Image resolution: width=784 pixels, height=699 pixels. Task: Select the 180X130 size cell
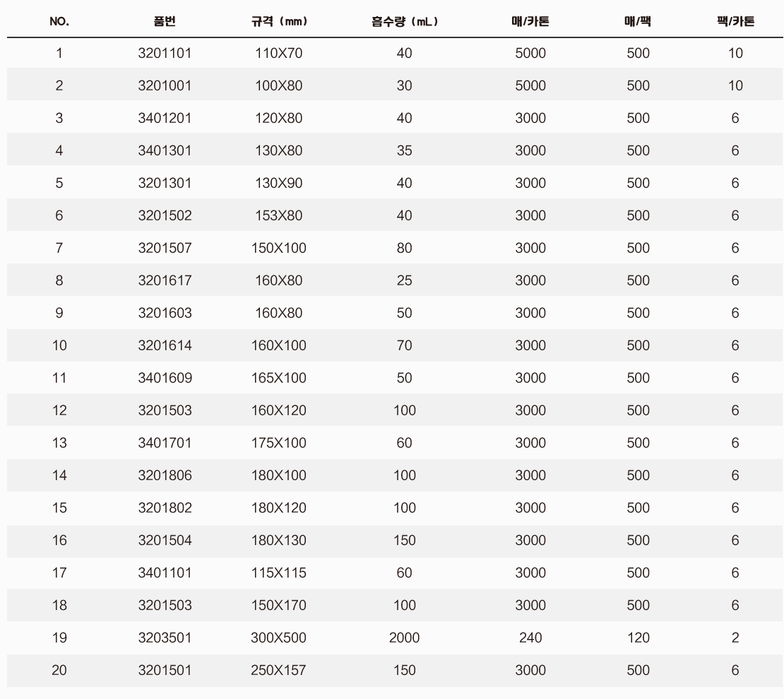click(279, 540)
